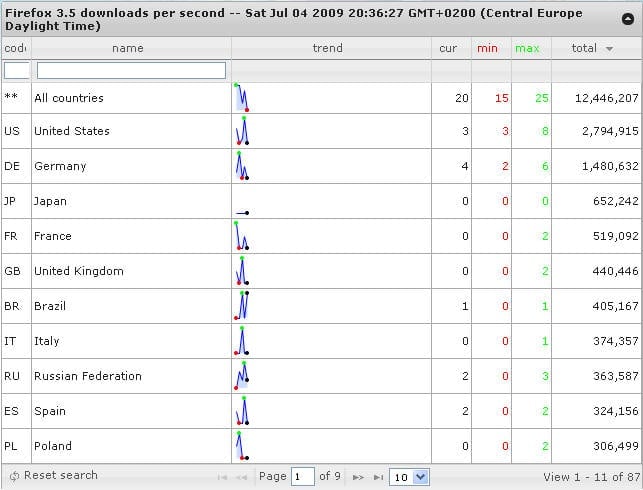This screenshot has height=490, width=643.
Task: Click All countries max value 25
Action: point(542,98)
